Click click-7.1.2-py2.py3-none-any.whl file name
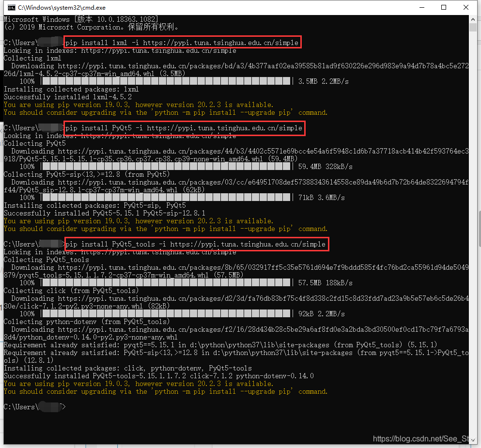This screenshot has height=448, width=481. point(81,306)
